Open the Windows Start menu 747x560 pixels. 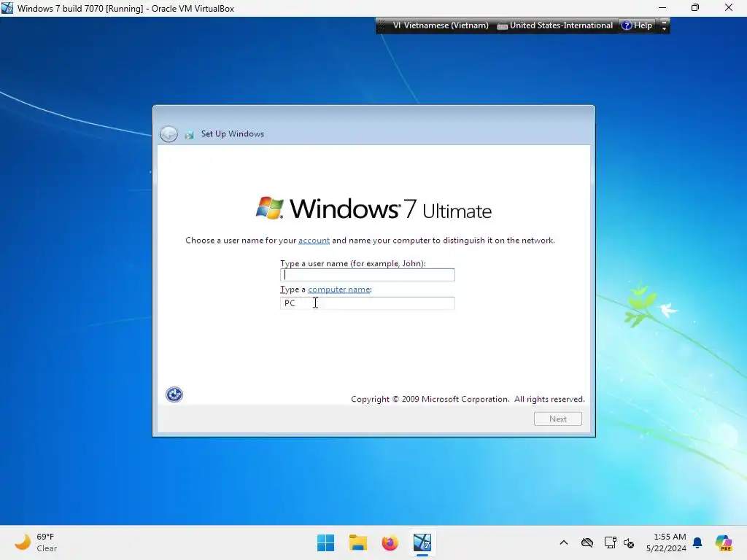(326, 542)
